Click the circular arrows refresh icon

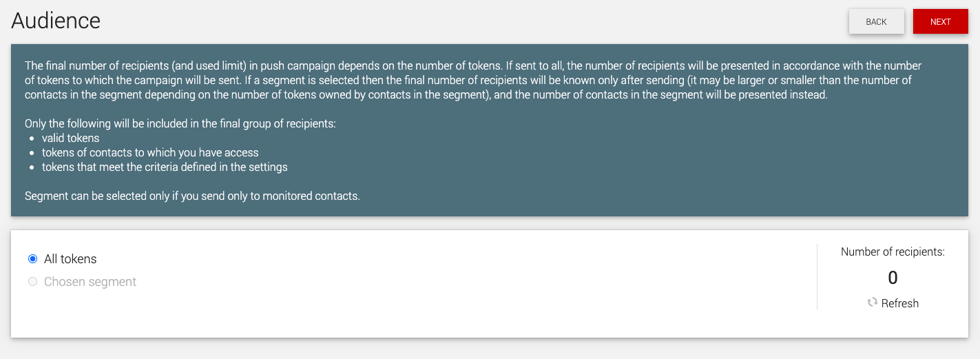tap(873, 302)
